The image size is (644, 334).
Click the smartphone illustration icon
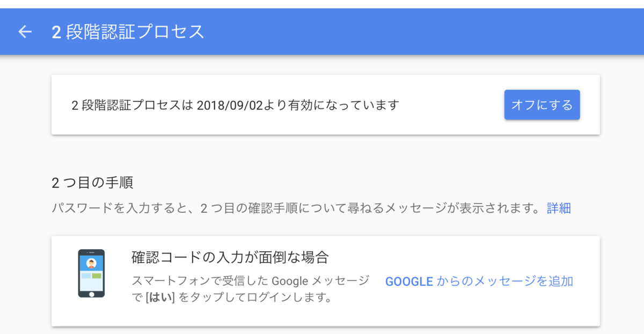coord(91,273)
